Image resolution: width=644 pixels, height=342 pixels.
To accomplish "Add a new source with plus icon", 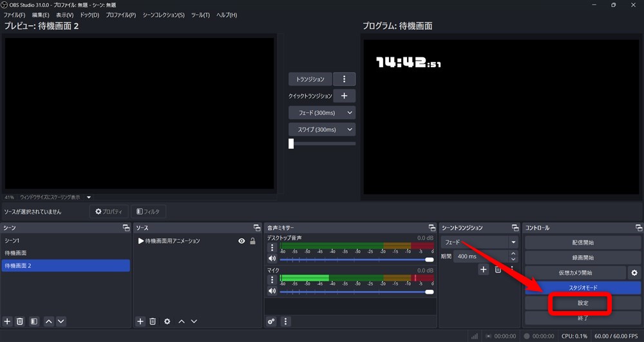I will click(140, 321).
